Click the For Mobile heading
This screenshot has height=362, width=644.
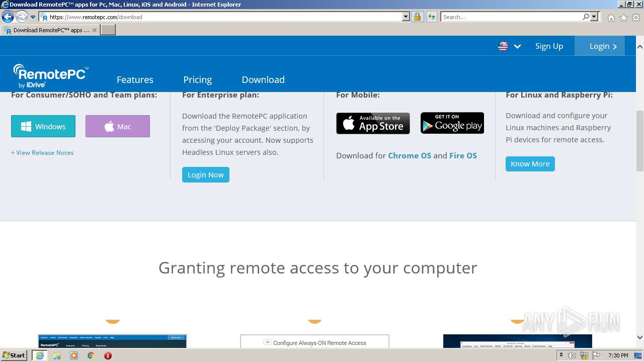358,95
